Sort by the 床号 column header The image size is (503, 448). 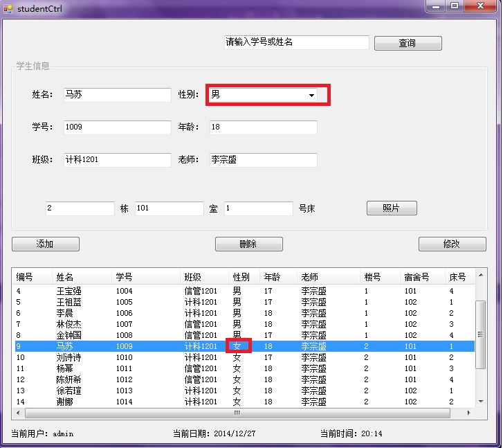459,277
